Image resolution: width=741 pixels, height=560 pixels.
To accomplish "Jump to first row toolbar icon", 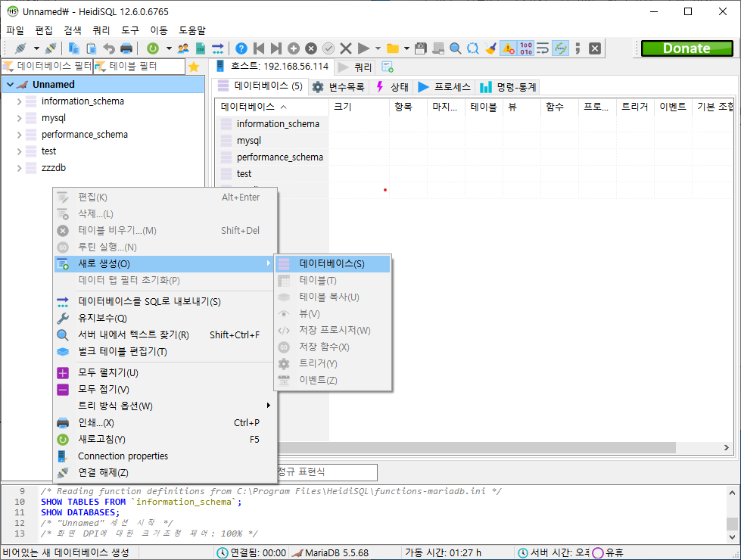I will click(x=259, y=48).
